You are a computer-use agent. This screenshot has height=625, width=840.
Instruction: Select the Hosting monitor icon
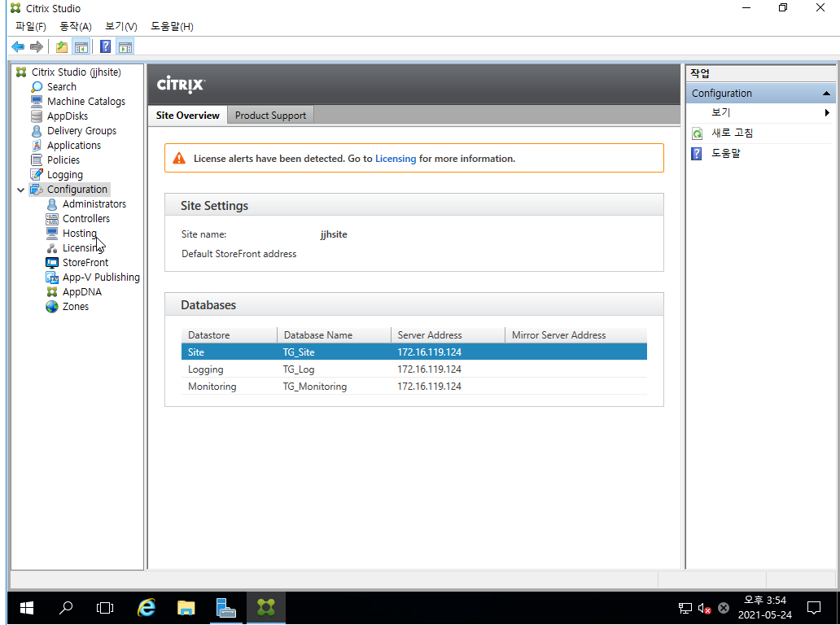pyautogui.click(x=52, y=233)
